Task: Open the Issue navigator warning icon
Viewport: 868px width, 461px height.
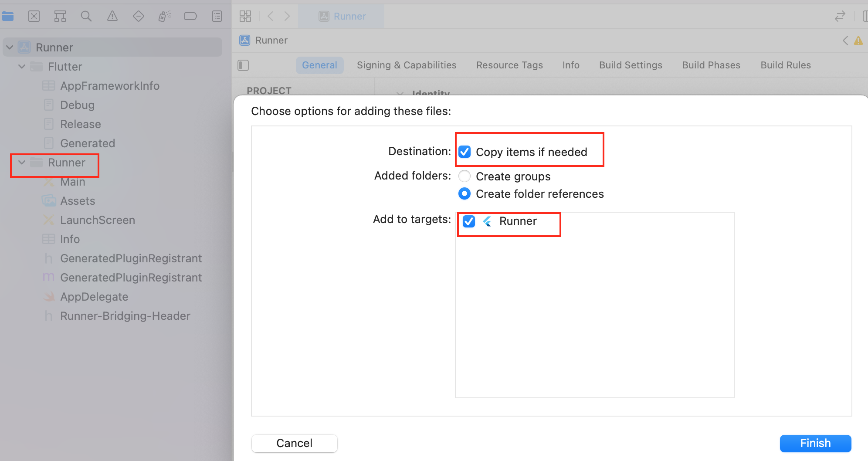Action: [112, 17]
